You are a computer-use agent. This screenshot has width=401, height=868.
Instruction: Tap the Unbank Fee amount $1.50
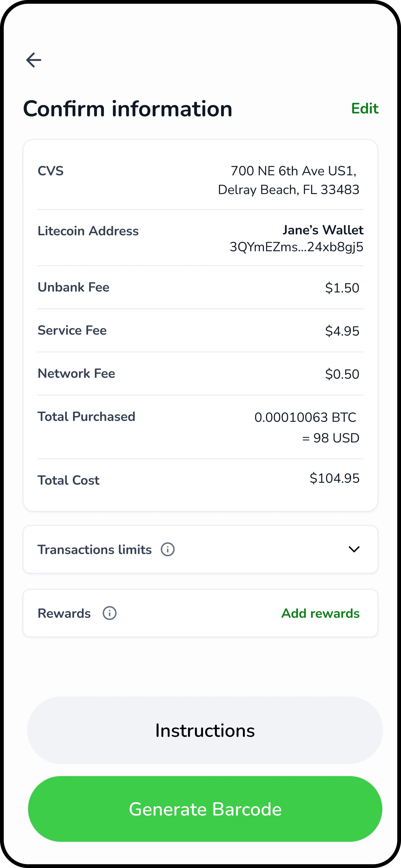point(342,288)
